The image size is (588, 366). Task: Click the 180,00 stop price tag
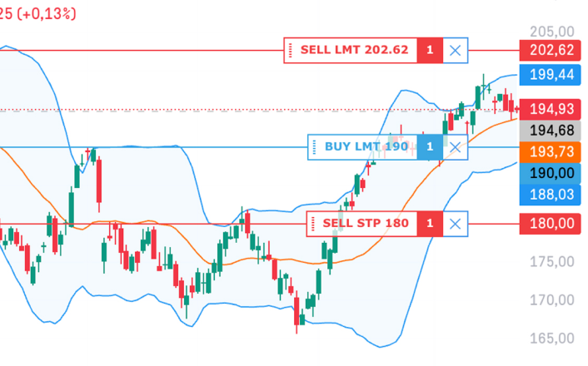(551, 224)
